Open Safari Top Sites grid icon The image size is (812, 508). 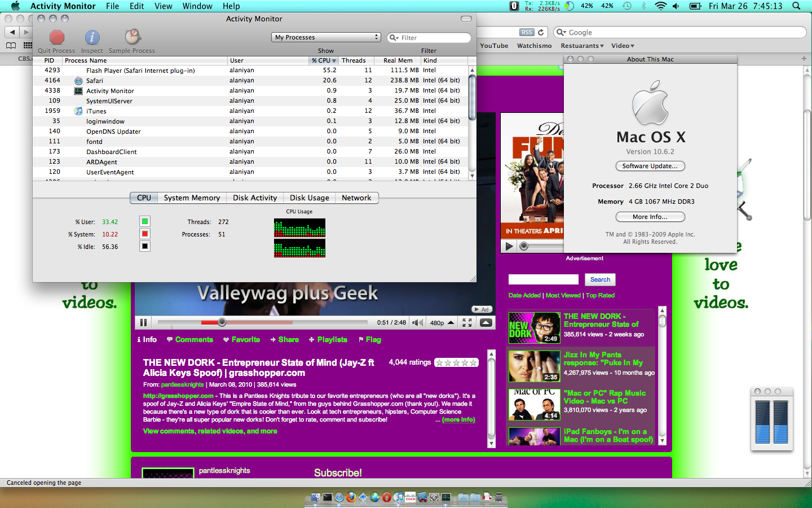click(27, 46)
